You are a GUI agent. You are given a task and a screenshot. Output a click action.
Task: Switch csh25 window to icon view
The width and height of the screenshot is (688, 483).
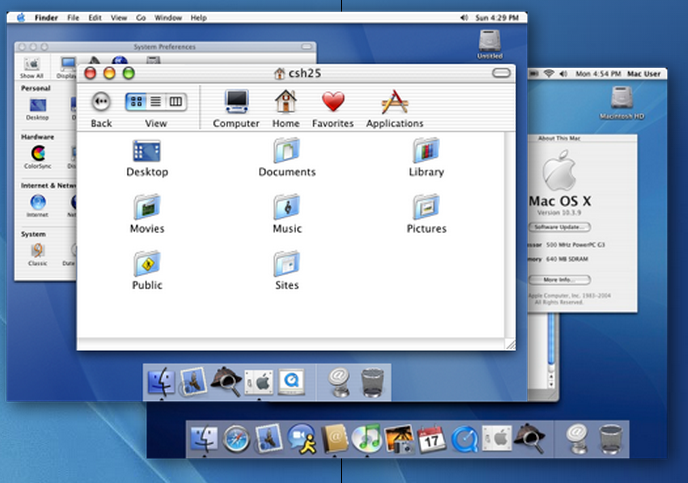136,102
